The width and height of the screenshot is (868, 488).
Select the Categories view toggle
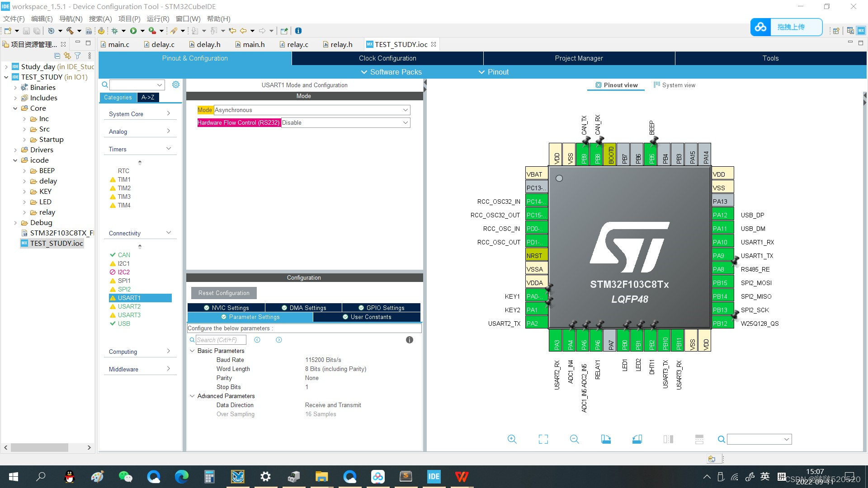[118, 97]
